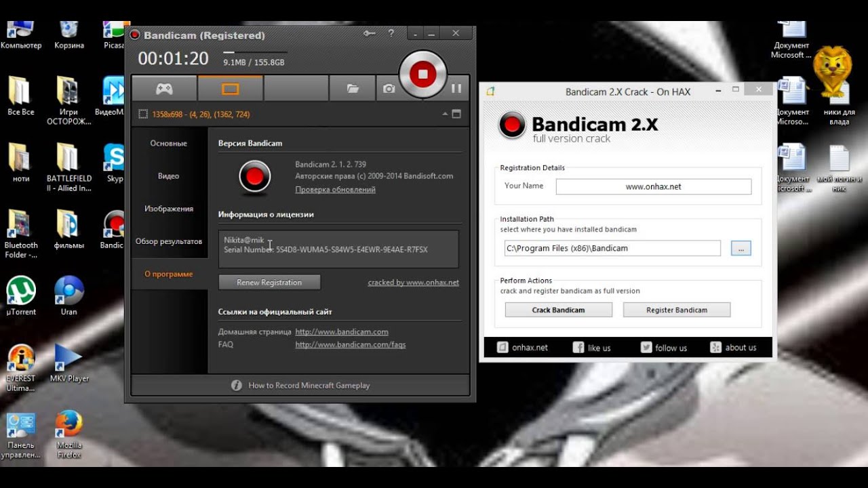Select the Игри ОСТОРОЖ folder icon
868x488 pixels.
(x=68, y=102)
